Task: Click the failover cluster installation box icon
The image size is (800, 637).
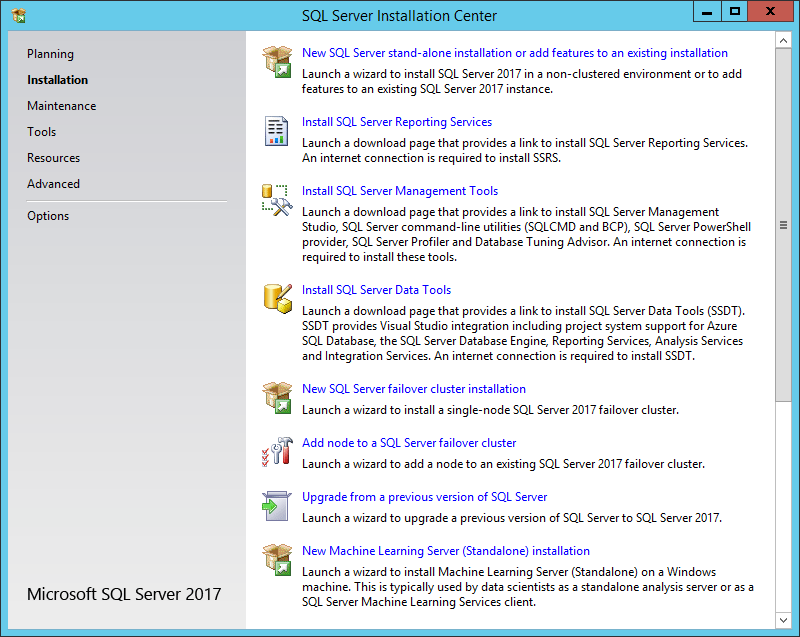Action: click(x=277, y=398)
